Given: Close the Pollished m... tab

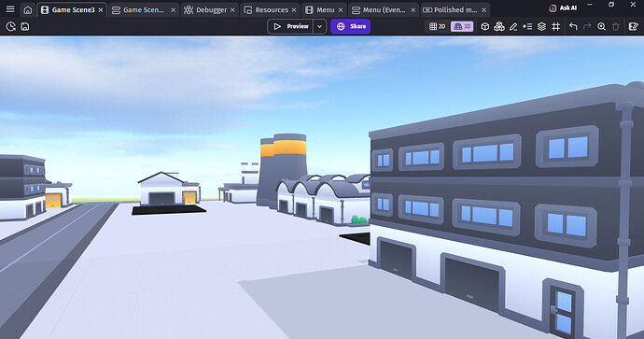Looking at the screenshot, I should (483, 10).
